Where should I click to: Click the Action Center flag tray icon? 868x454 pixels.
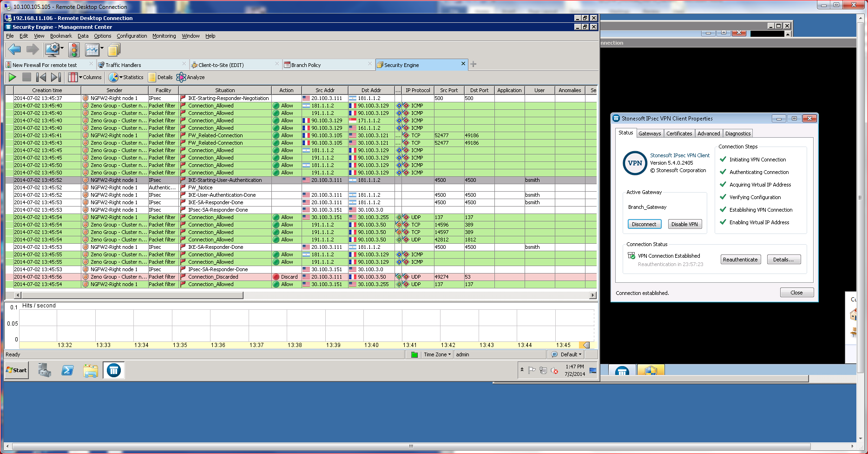click(x=532, y=370)
